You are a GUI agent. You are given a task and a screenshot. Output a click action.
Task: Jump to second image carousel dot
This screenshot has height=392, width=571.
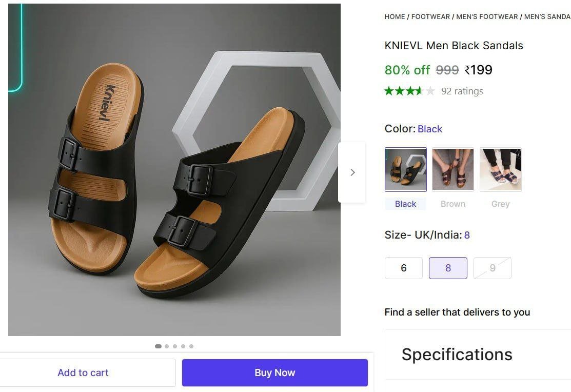pyautogui.click(x=167, y=346)
